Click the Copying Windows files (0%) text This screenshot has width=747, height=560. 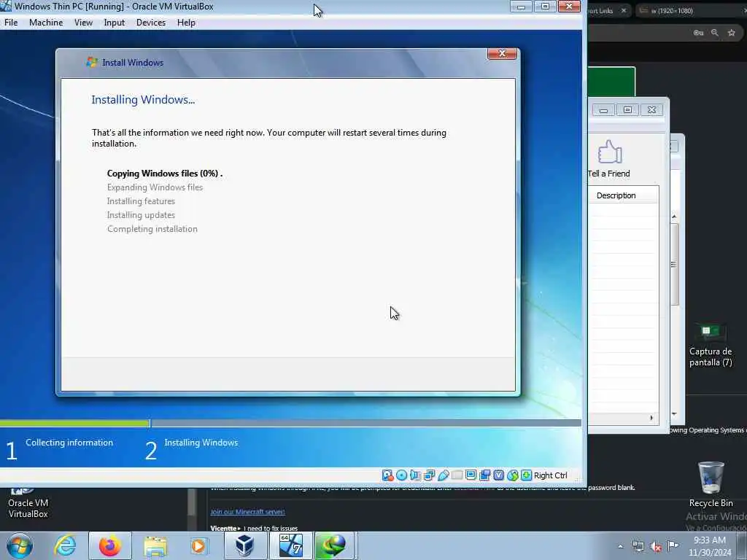pyautogui.click(x=165, y=174)
